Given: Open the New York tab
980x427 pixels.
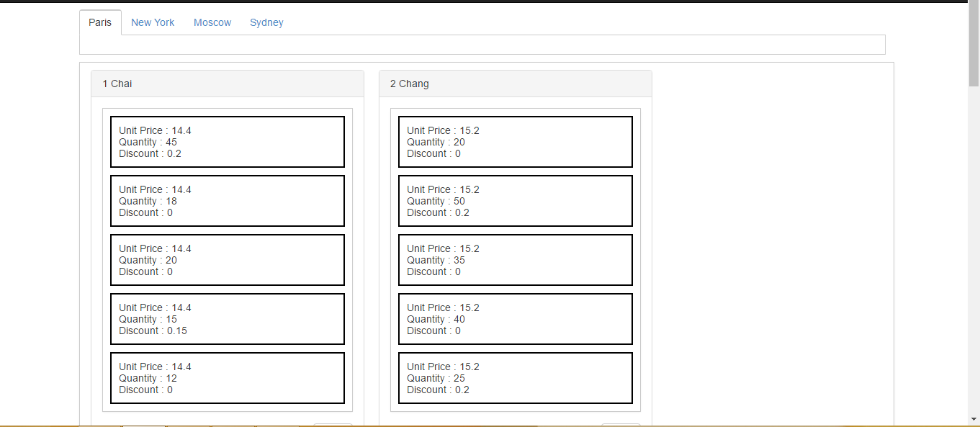Looking at the screenshot, I should (x=153, y=22).
